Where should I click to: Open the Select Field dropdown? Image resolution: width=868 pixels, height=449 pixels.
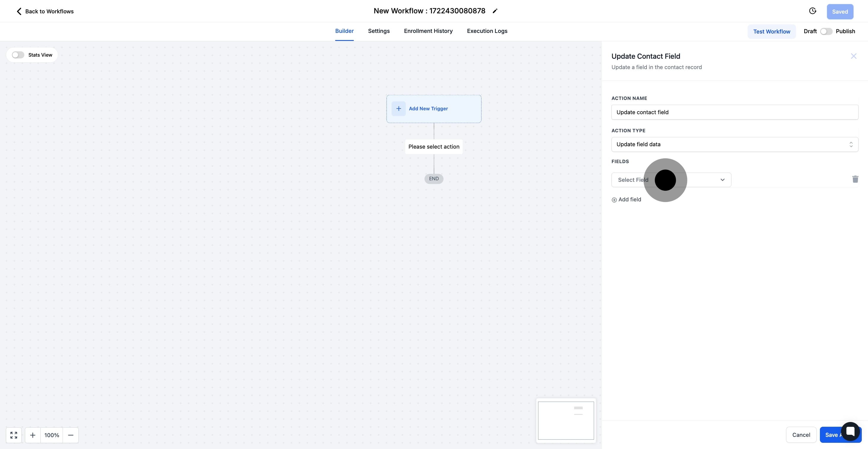pyautogui.click(x=671, y=180)
